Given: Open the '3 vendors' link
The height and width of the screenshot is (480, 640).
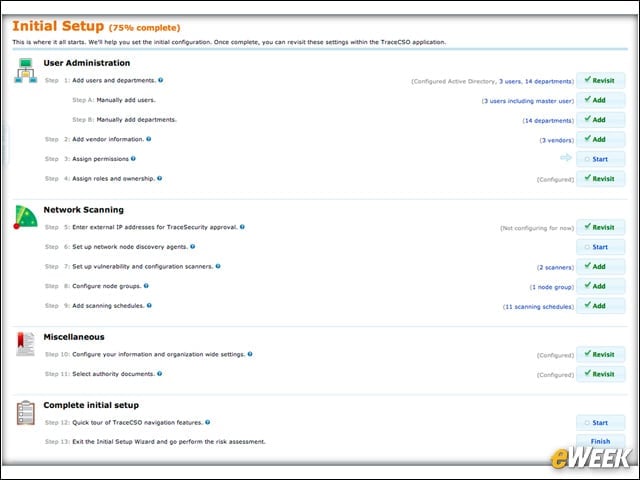Looking at the screenshot, I should point(557,140).
